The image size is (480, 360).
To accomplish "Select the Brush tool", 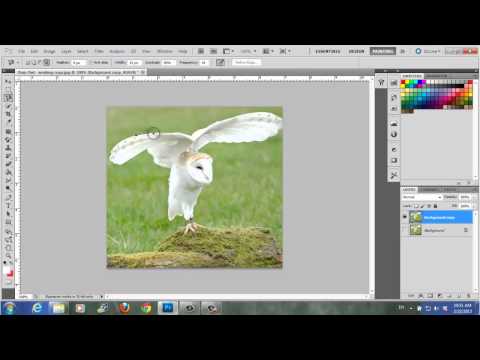I will [8, 140].
